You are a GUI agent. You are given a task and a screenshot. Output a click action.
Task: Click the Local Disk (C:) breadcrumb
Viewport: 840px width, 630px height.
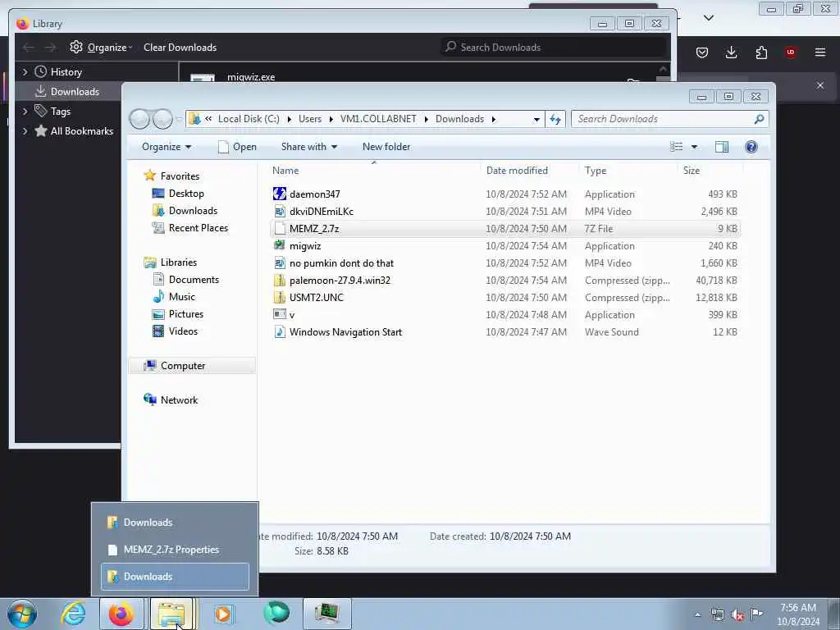coord(249,119)
